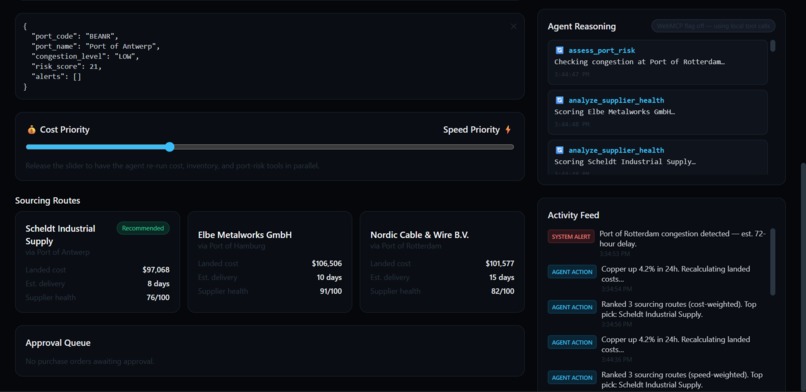
Task: Click the WebMCP flag off status badge
Action: (713, 26)
